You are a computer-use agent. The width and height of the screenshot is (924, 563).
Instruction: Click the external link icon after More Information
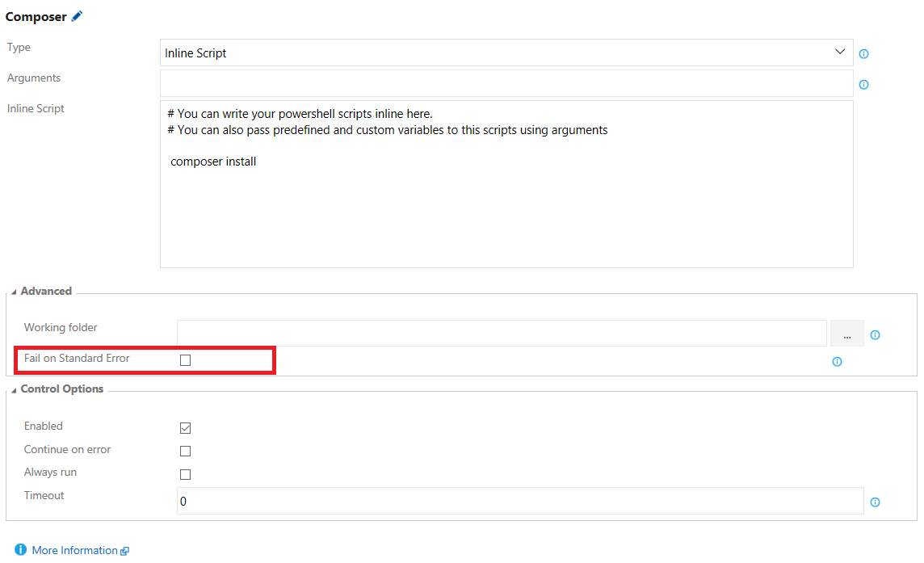[124, 552]
